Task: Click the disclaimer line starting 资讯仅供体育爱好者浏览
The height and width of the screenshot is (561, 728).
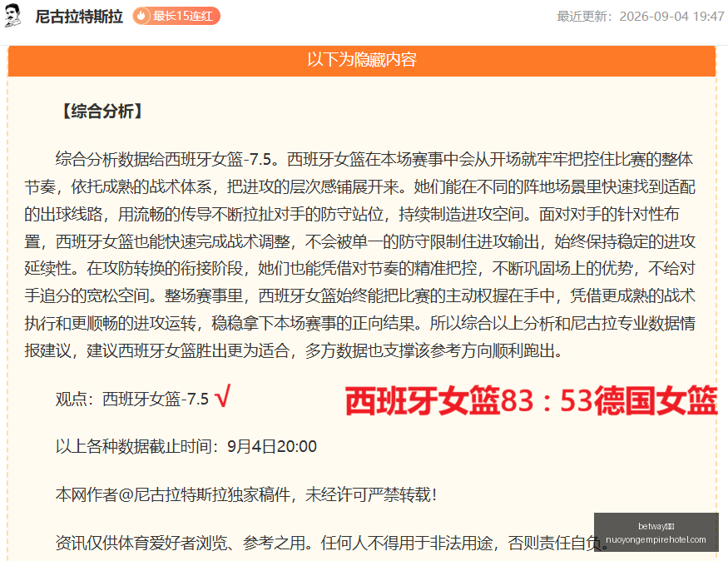Action: (x=333, y=543)
